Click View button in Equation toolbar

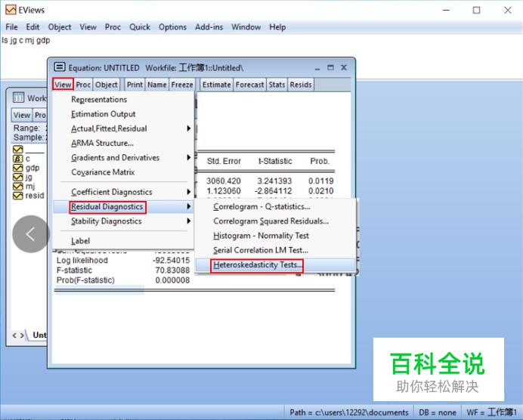[63, 85]
